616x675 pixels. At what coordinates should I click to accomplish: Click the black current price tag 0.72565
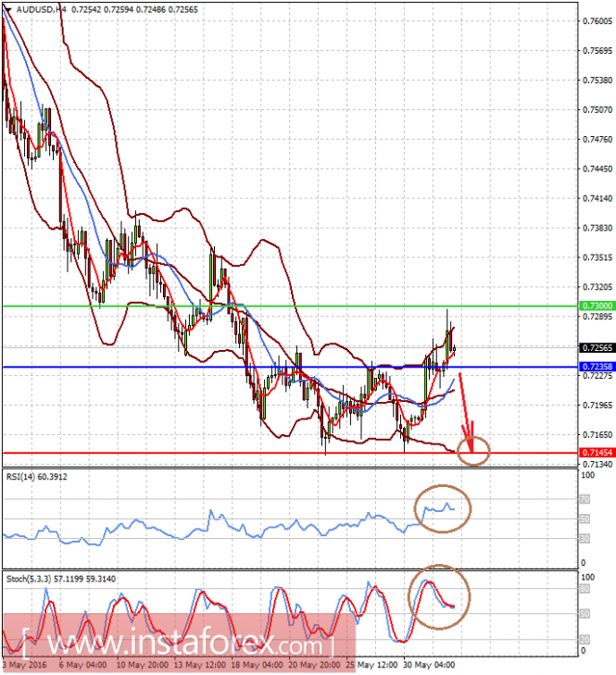(x=597, y=348)
